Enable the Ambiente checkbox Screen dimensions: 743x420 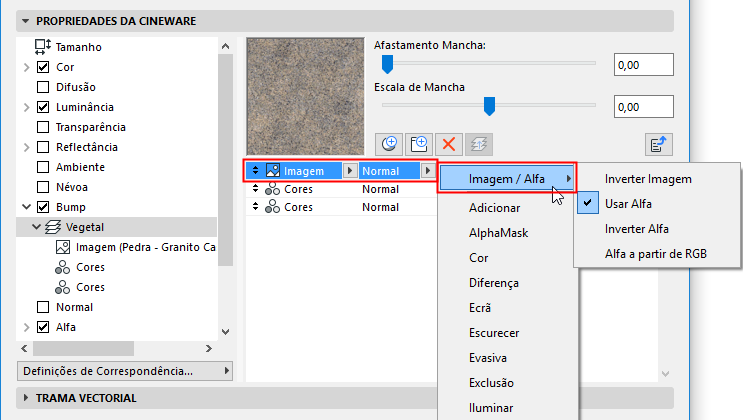click(x=43, y=167)
